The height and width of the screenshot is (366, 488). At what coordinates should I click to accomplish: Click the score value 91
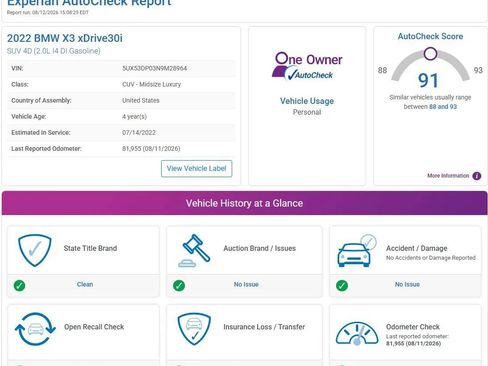tap(428, 81)
